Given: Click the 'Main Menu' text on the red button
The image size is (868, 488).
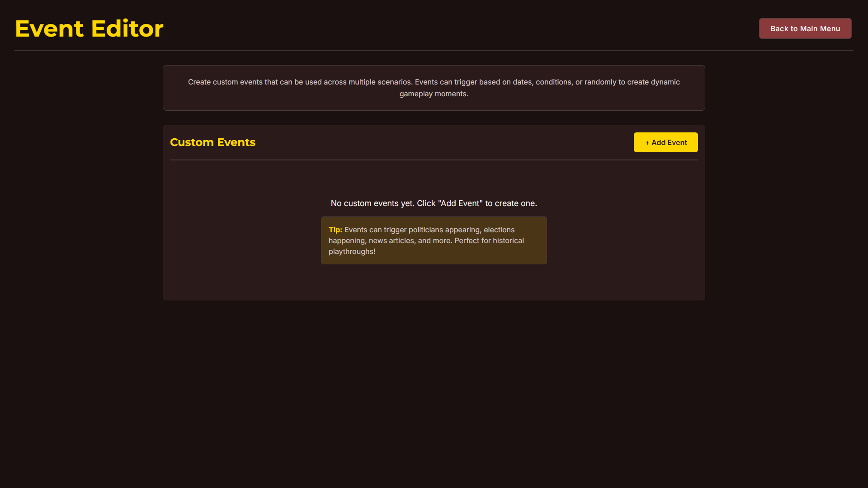Looking at the screenshot, I should click(x=820, y=28).
